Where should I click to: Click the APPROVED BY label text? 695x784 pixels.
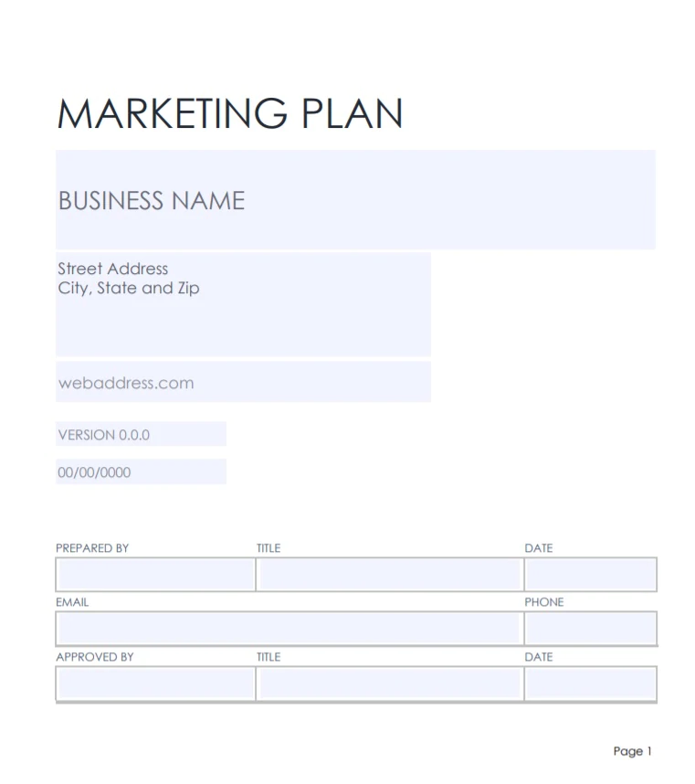[95, 657]
